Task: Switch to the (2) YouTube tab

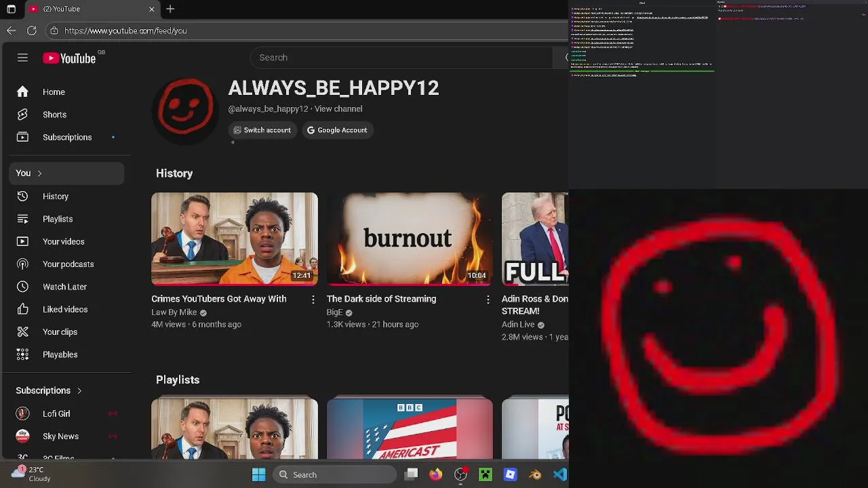Action: (92, 9)
